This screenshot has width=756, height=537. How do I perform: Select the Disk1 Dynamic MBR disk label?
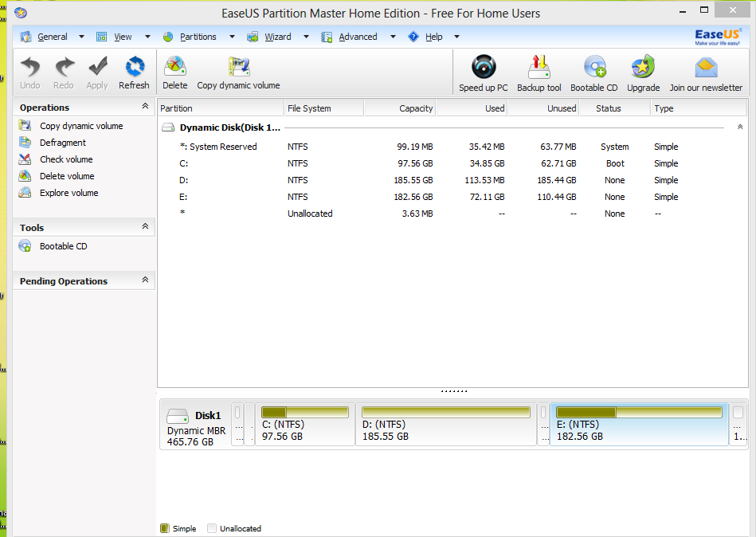196,426
